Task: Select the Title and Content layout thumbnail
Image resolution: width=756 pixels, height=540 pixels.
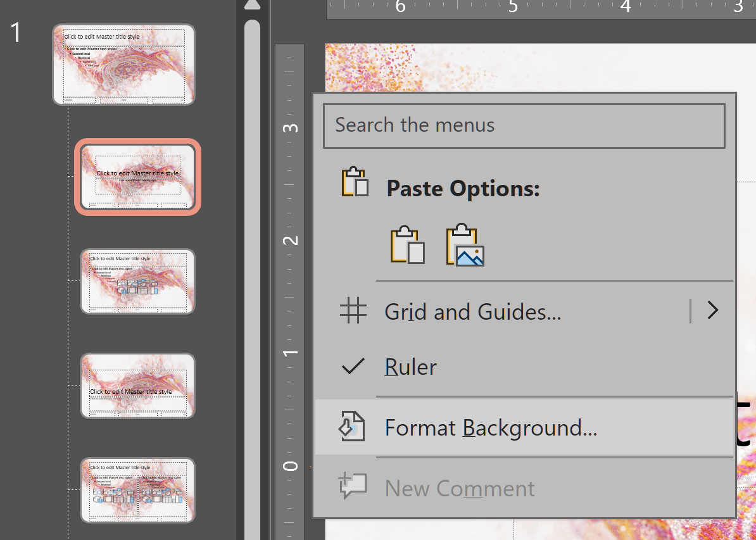Action: (137, 281)
